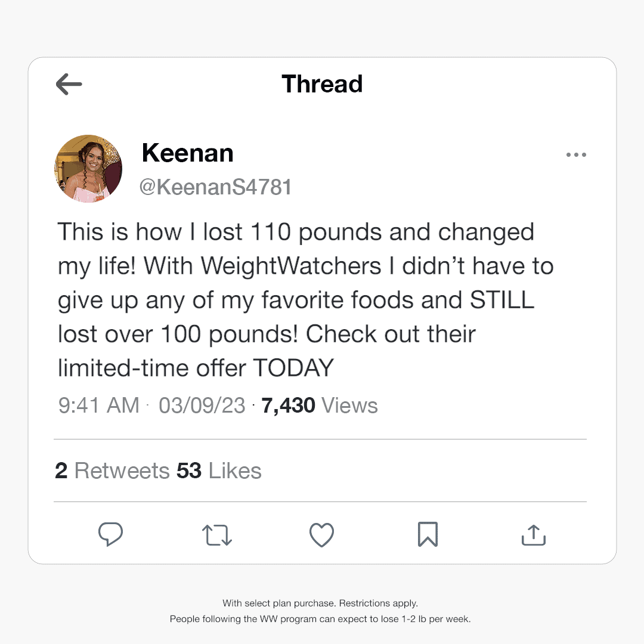644x644 pixels.
Task: Click the 03/09/23 post date
Action: point(202,405)
